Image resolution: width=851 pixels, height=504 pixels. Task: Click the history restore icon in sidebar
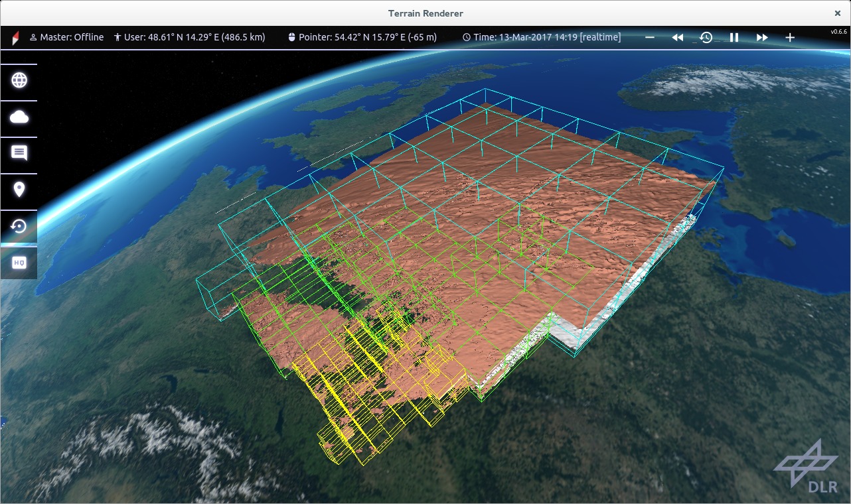pyautogui.click(x=19, y=227)
